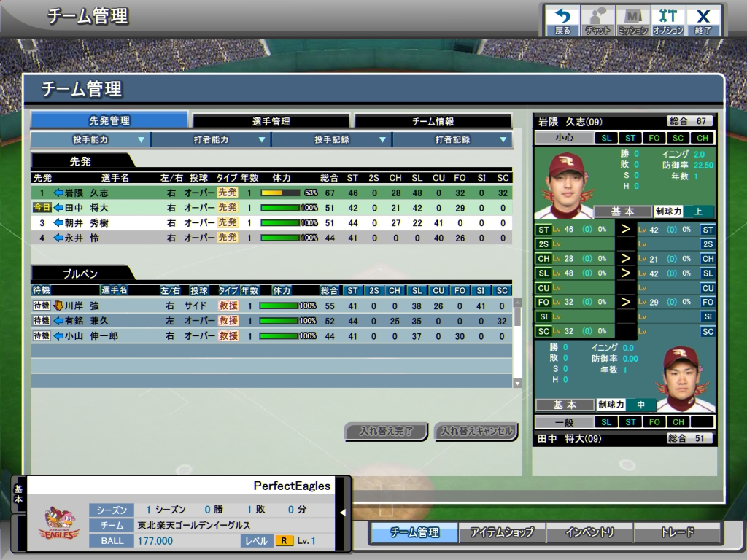The image size is (747, 560).
Task: Open the アイテムショップ tab
Action: [x=502, y=532]
